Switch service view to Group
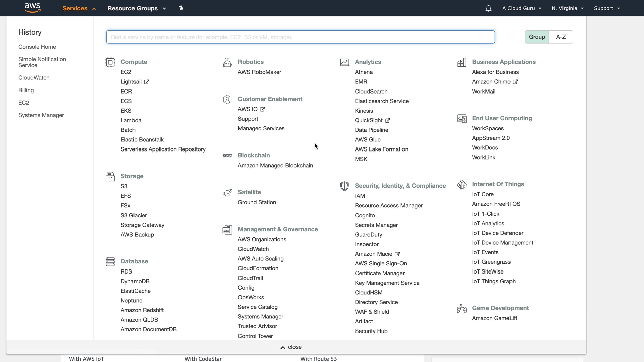 537,37
